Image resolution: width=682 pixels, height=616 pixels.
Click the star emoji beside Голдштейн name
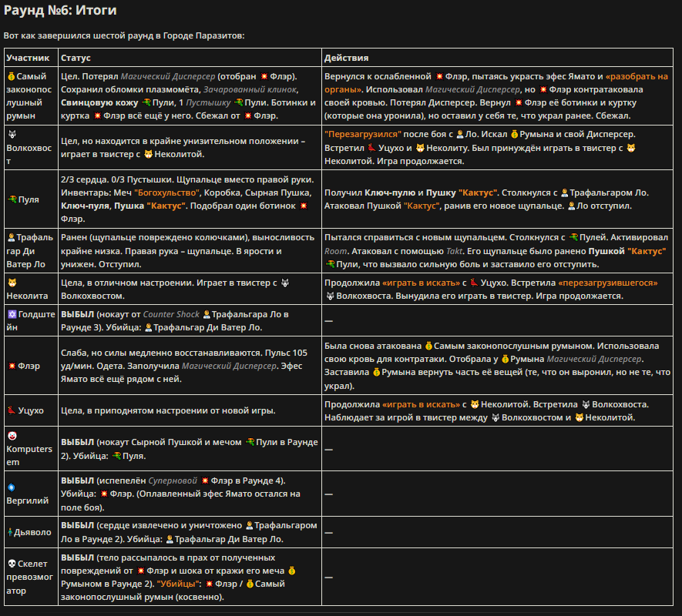pos(12,314)
